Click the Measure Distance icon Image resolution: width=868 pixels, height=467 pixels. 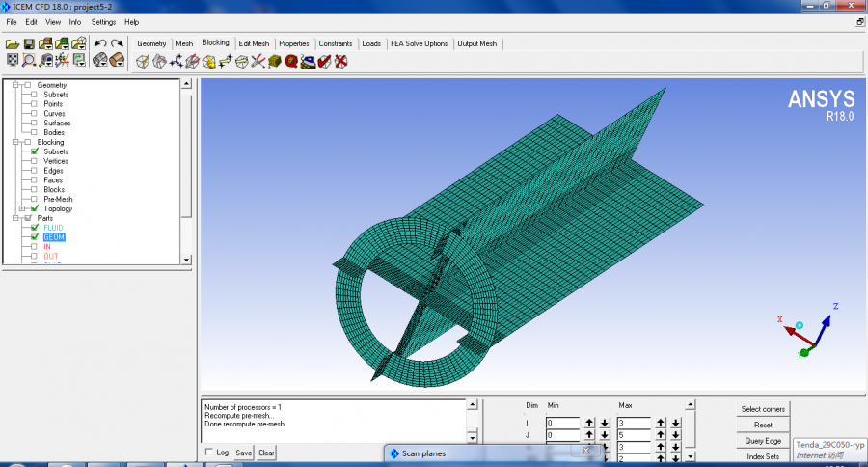coord(46,60)
